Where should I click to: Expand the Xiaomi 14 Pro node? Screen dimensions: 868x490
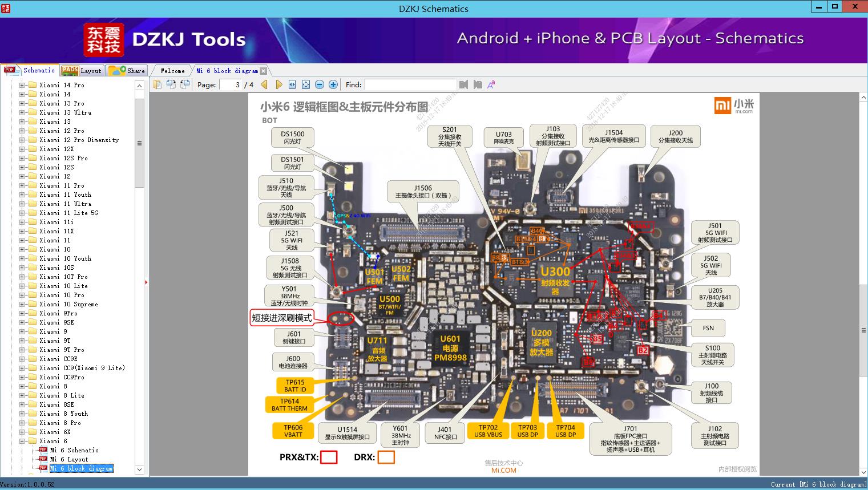(x=22, y=85)
